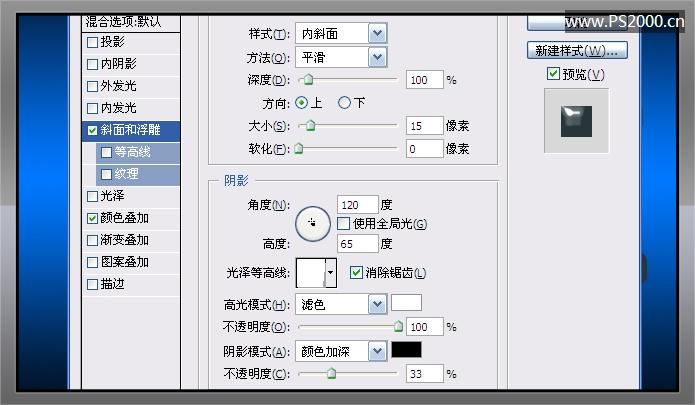Image resolution: width=695 pixels, height=405 pixels.
Task: Select the 描边 list entry label
Action: (x=113, y=284)
